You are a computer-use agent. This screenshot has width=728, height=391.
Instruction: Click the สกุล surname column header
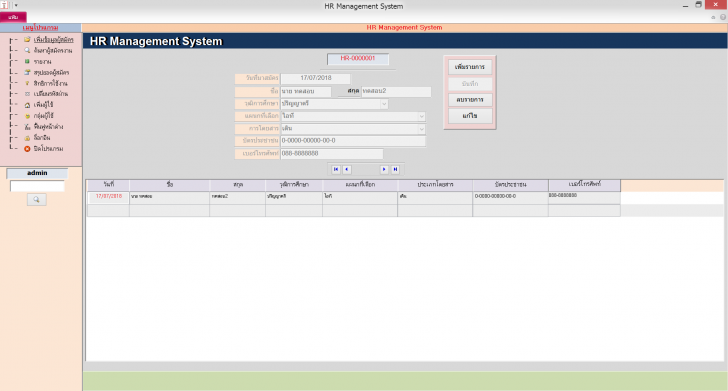tap(238, 185)
